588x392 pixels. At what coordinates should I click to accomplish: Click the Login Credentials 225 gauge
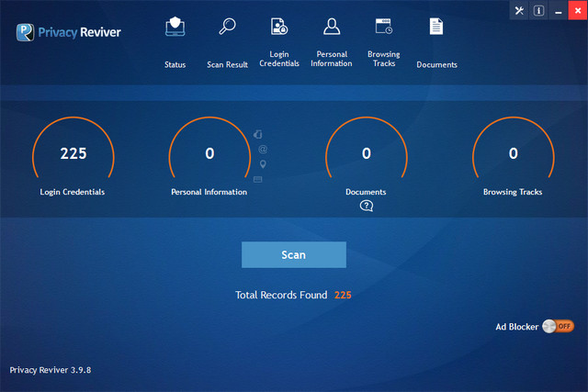73,154
